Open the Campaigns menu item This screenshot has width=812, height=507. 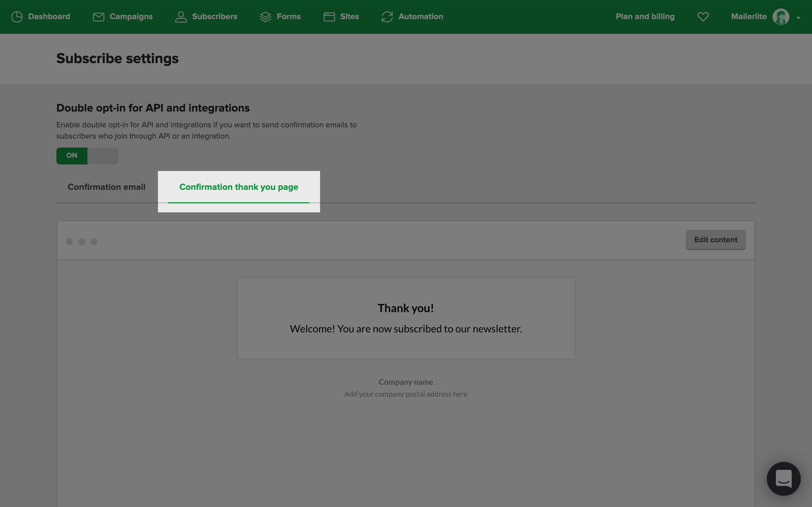tap(131, 17)
